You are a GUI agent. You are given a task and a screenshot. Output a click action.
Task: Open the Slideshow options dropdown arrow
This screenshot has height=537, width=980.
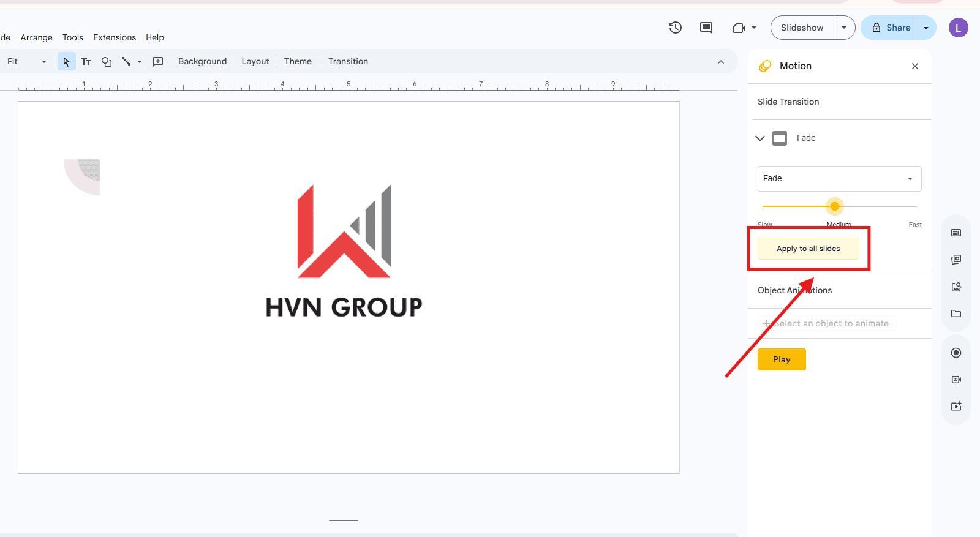point(844,28)
